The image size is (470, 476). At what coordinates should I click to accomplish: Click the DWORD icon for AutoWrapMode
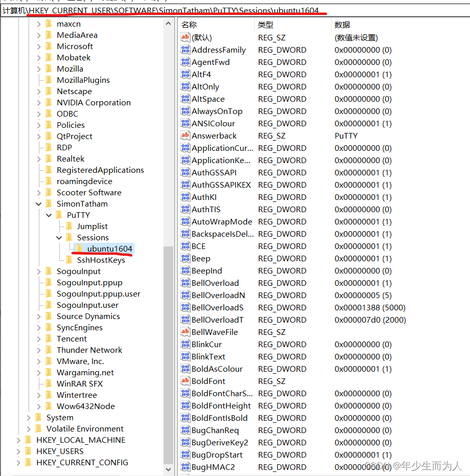click(x=185, y=221)
